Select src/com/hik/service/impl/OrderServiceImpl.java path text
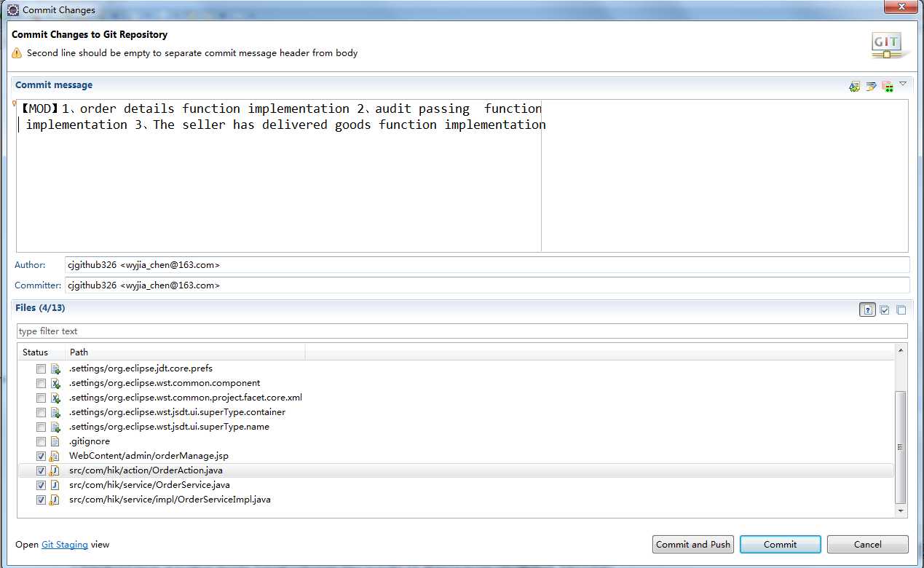 pyautogui.click(x=170, y=500)
